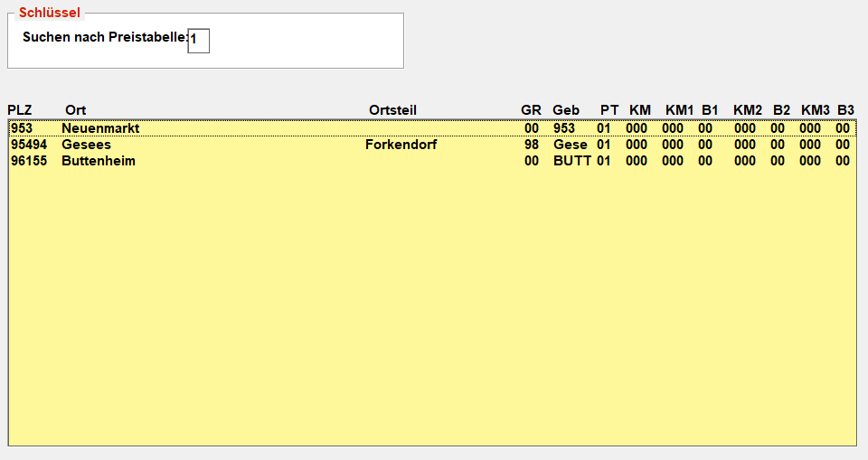The height and width of the screenshot is (460, 868).
Task: Click the Suchen nach Preistabelle input field
Action: pyautogui.click(x=199, y=41)
